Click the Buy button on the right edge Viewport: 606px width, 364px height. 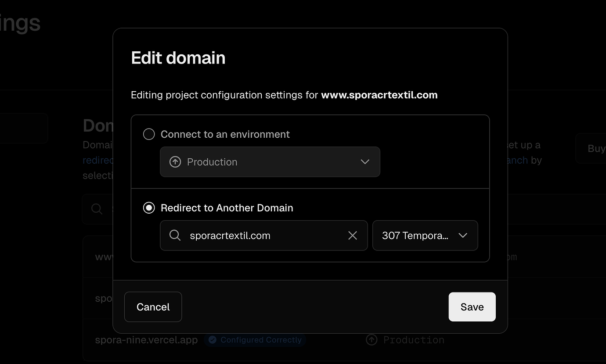coord(597,148)
